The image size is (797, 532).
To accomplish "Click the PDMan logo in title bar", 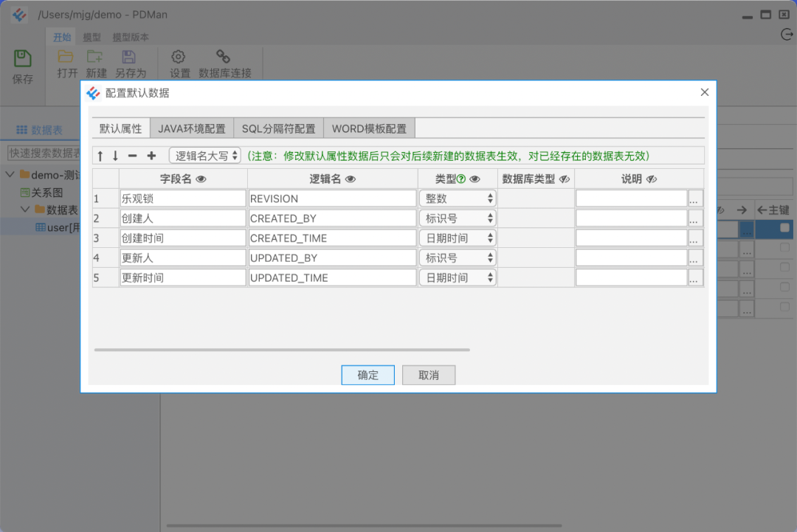I will pos(19,15).
